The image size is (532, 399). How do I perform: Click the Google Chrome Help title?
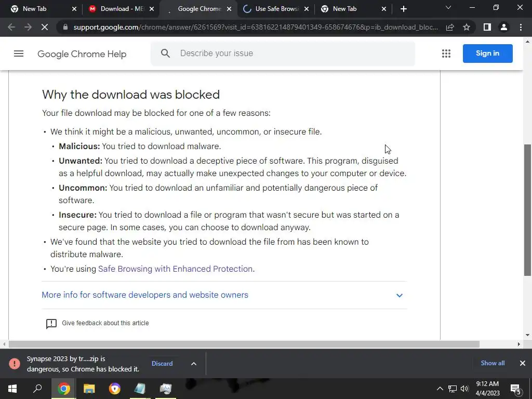(x=82, y=54)
